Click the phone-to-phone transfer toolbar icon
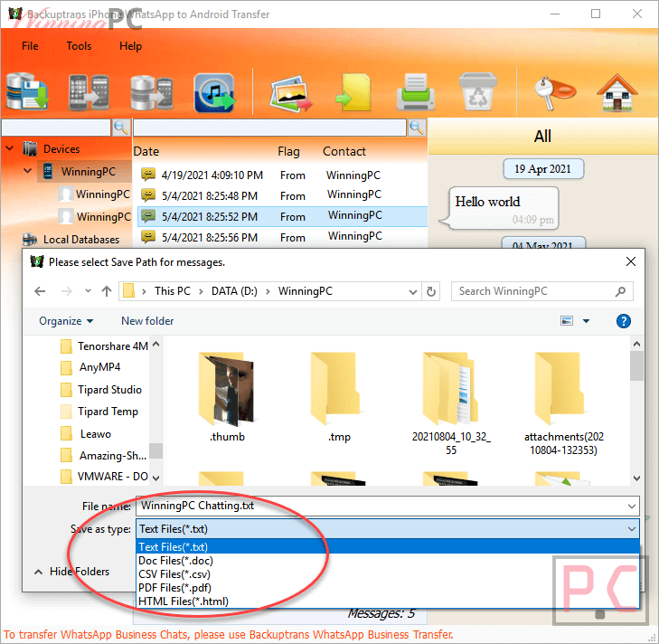The height and width of the screenshot is (644, 659). pyautogui.click(x=89, y=92)
